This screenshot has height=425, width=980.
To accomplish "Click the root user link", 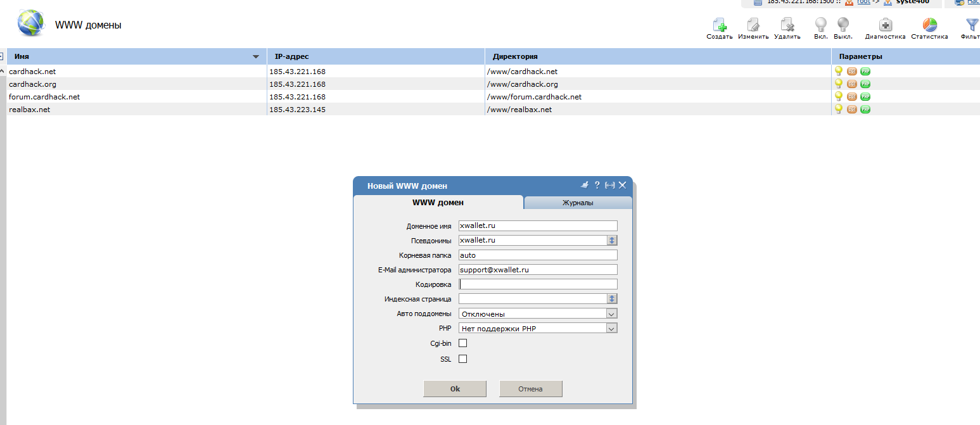I will coord(863,2).
